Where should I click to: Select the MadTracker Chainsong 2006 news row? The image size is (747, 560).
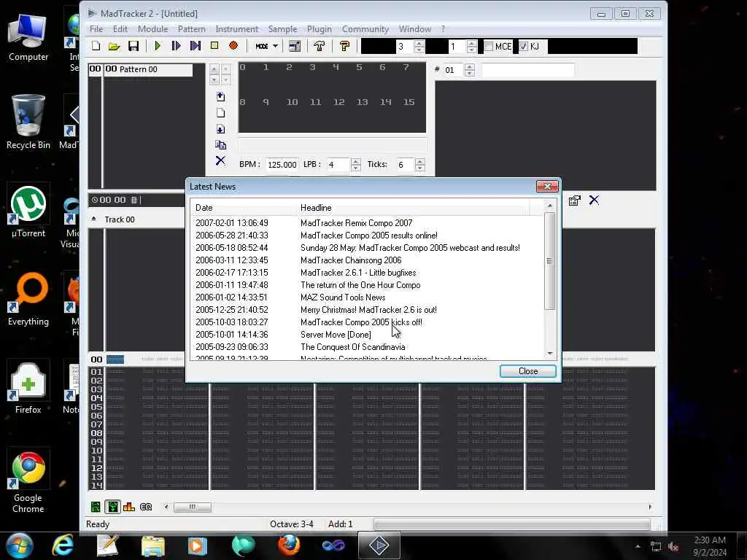pos(367,260)
